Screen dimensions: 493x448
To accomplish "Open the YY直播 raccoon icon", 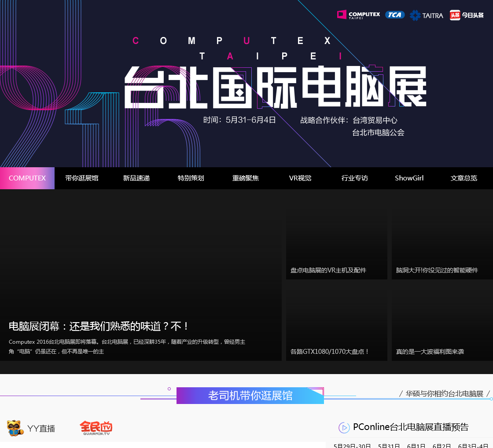I will (15, 428).
